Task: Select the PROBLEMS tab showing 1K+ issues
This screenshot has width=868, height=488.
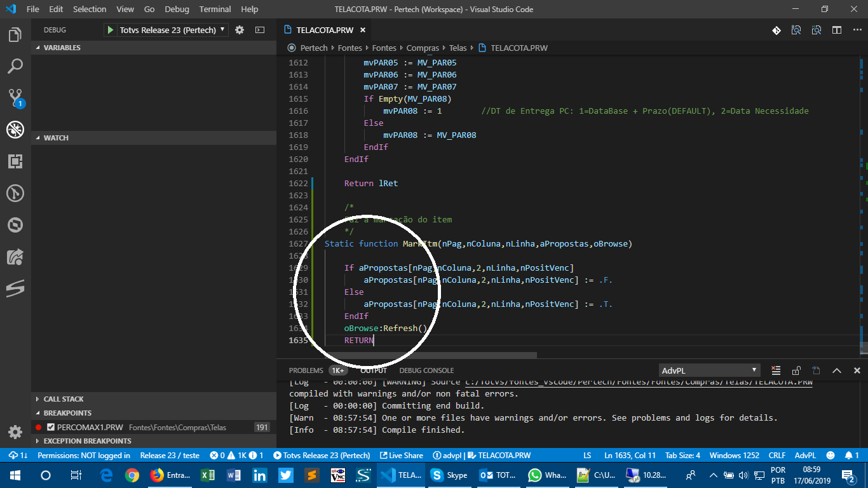Action: pos(306,370)
